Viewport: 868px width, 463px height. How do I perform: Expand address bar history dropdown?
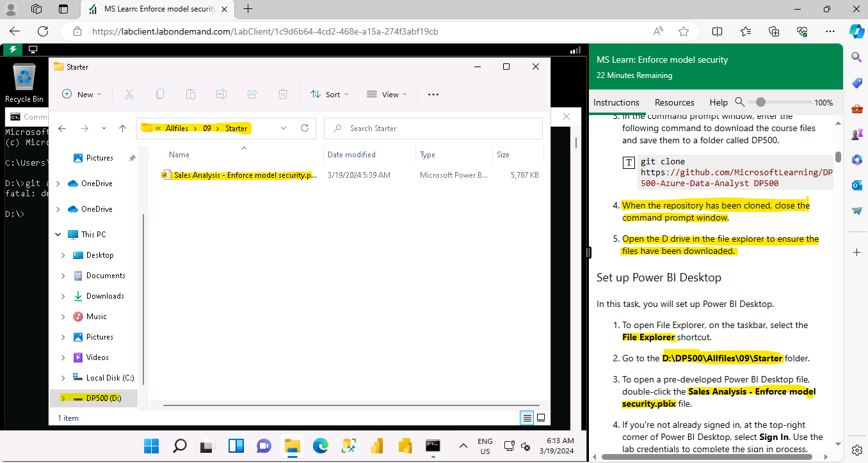pos(284,128)
